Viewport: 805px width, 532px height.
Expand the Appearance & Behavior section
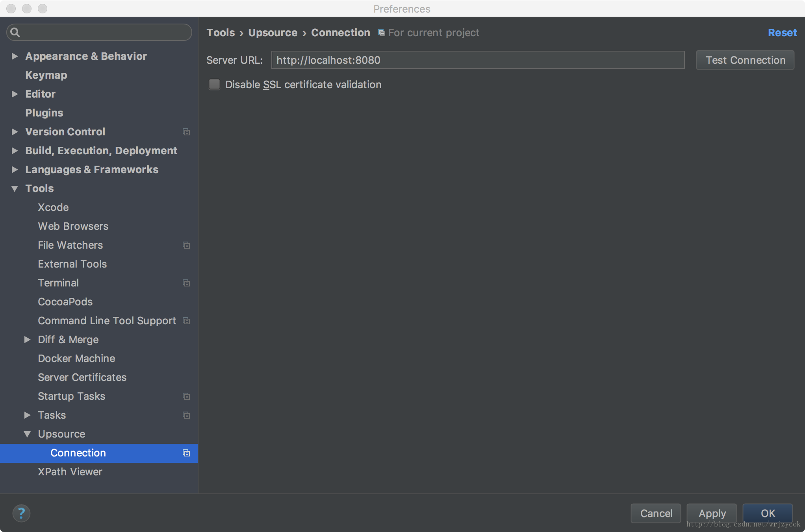point(14,56)
